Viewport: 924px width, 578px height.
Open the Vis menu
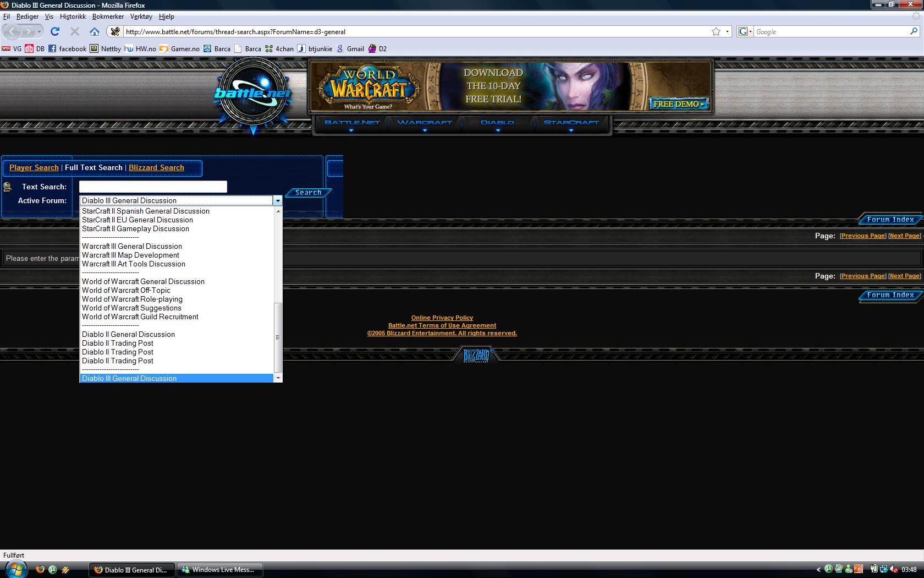pos(49,17)
